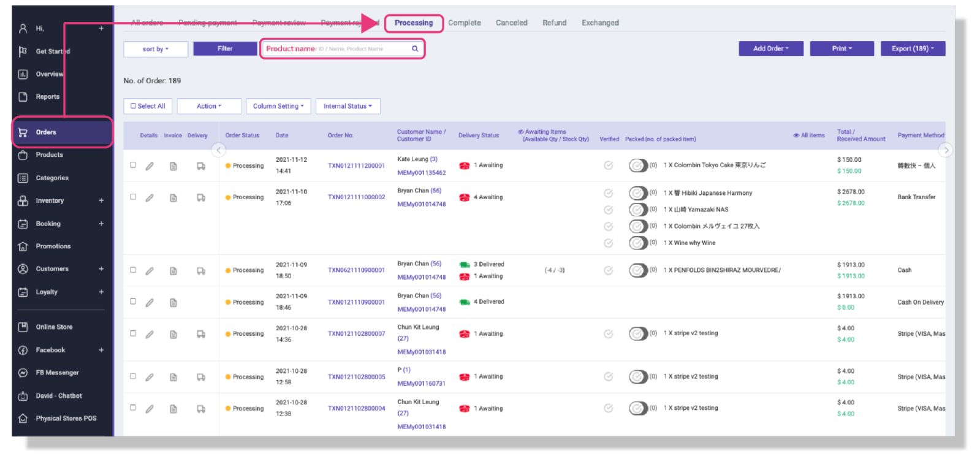Select checkbox for order TXN0121111000002

pos(133,197)
